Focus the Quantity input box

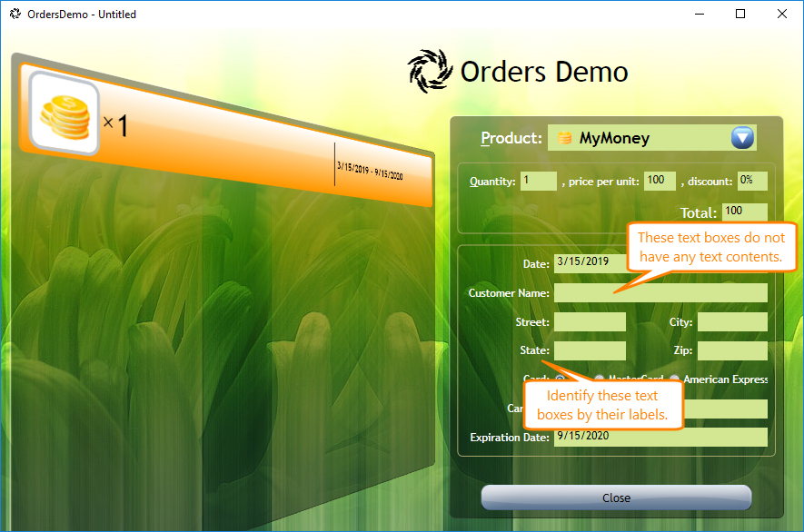pyautogui.click(x=538, y=181)
